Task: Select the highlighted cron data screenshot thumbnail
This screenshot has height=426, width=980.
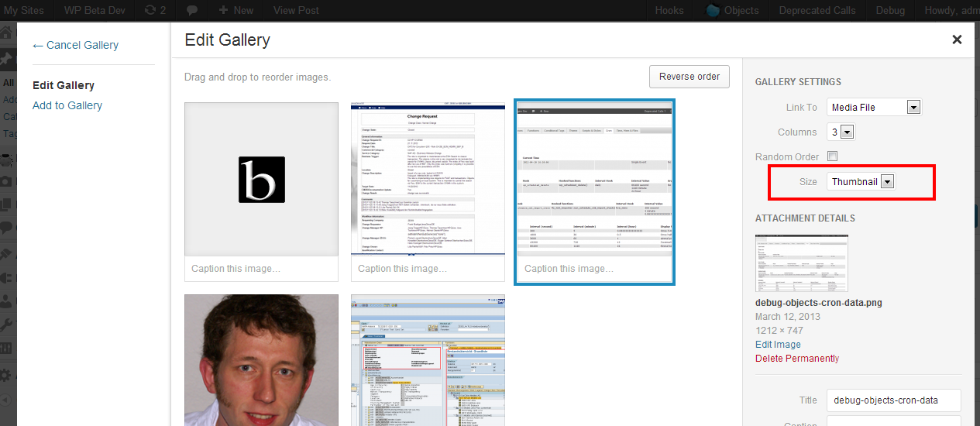Action: [x=594, y=179]
